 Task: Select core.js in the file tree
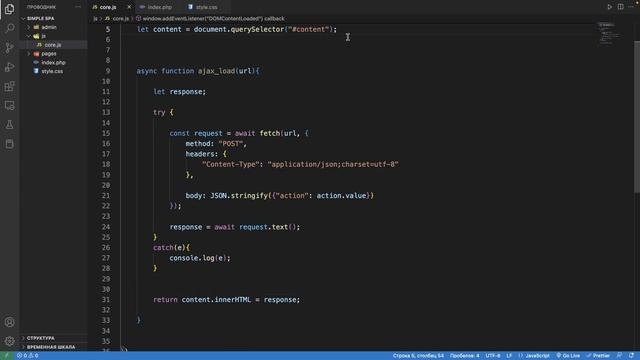pyautogui.click(x=53, y=45)
